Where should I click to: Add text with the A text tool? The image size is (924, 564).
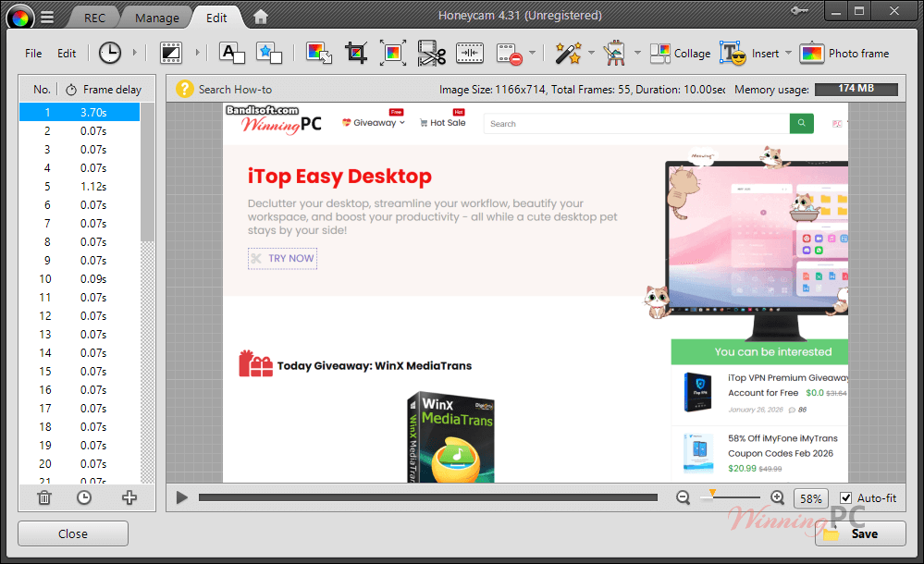tap(231, 53)
